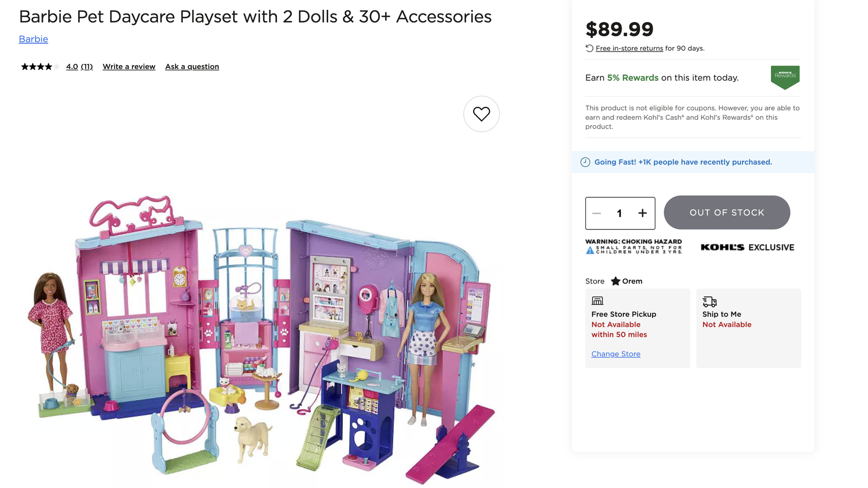The height and width of the screenshot is (488, 868).
Task: Click the store pickup building icon
Action: point(597,301)
